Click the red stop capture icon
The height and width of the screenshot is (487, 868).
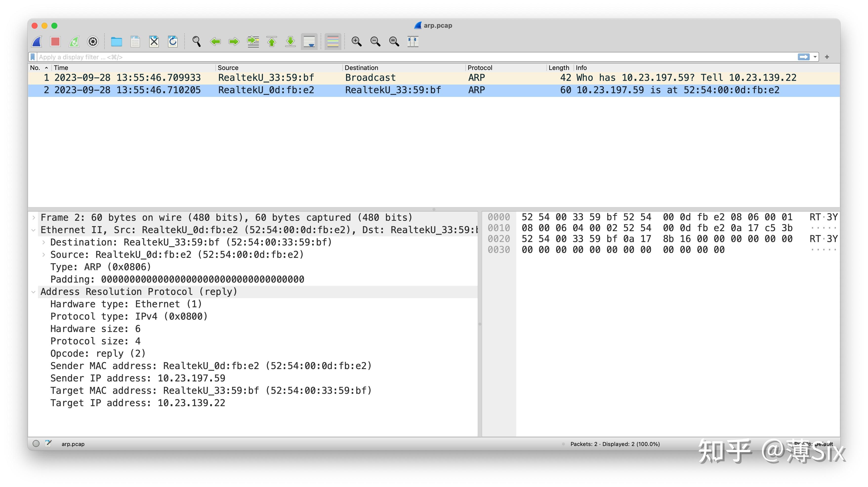[55, 42]
